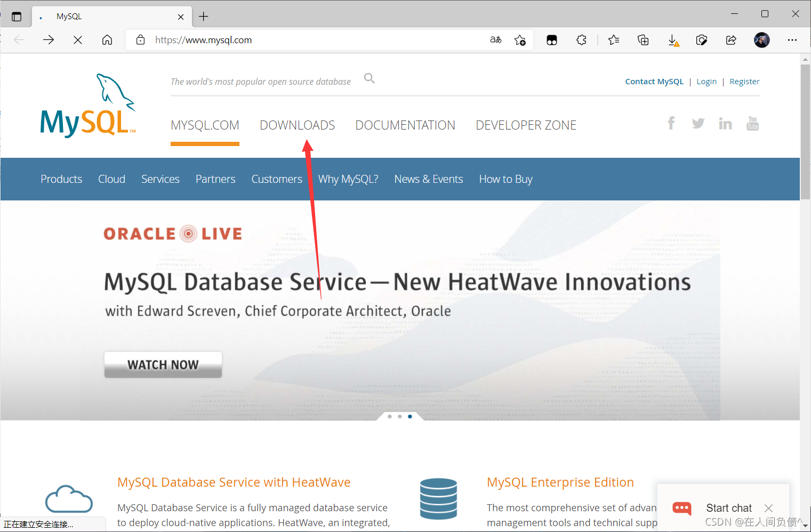The image size is (811, 532).
Task: Click the cloud service icon
Action: (x=69, y=499)
